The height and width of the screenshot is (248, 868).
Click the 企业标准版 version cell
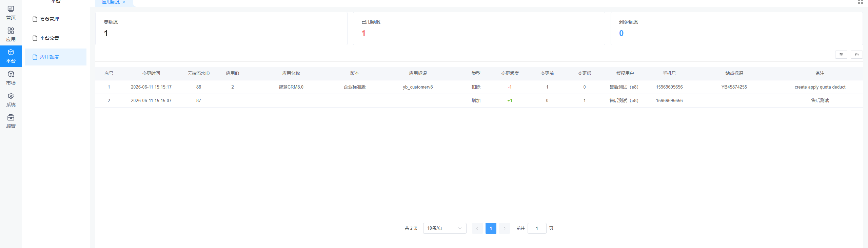click(355, 87)
